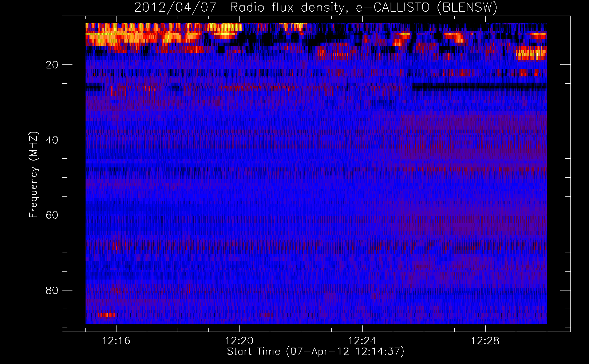The width and height of the screenshot is (589, 364).
Task: Click the frequency tick label "80"
Action: pyautogui.click(x=52, y=290)
